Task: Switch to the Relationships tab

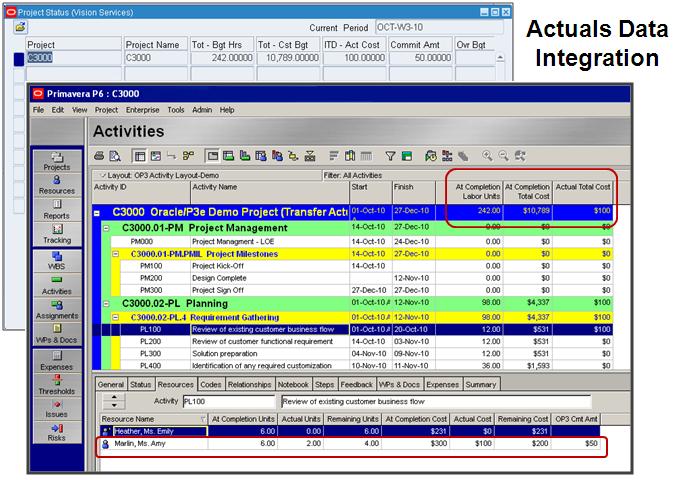Action: [249, 385]
